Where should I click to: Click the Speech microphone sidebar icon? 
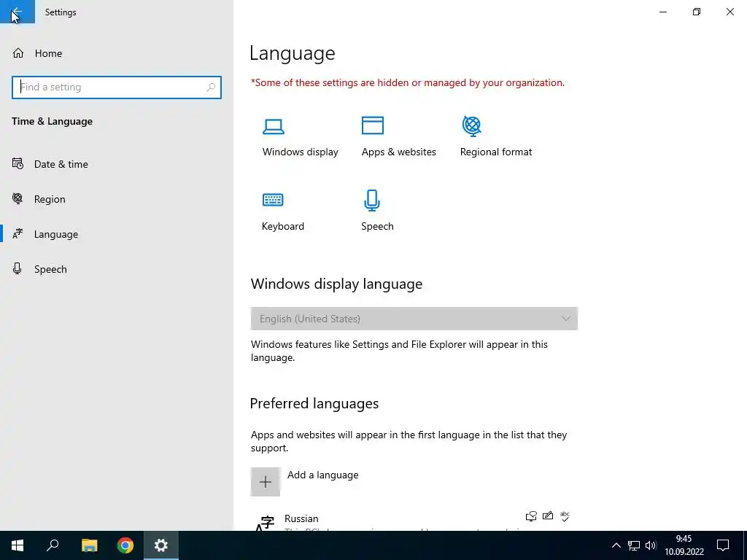click(x=18, y=268)
